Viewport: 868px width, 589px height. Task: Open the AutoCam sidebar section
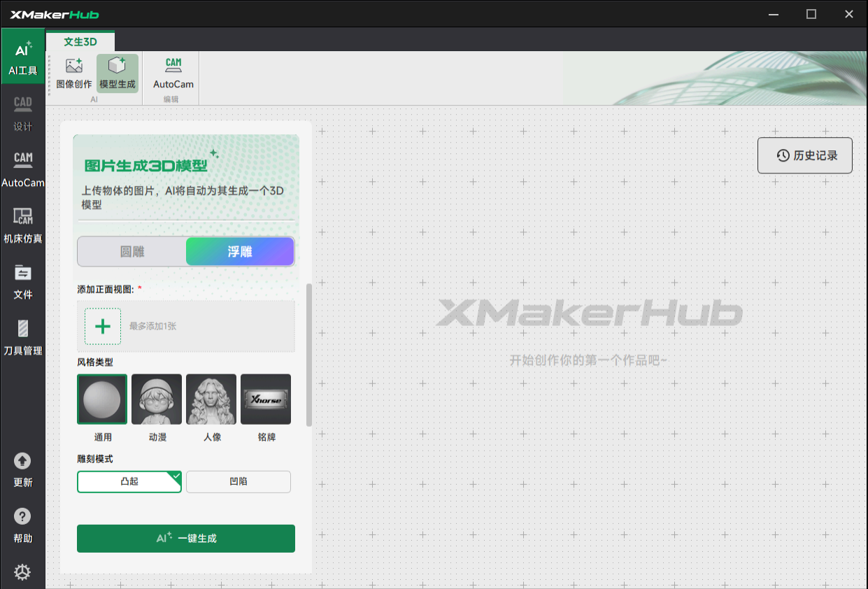(x=23, y=169)
